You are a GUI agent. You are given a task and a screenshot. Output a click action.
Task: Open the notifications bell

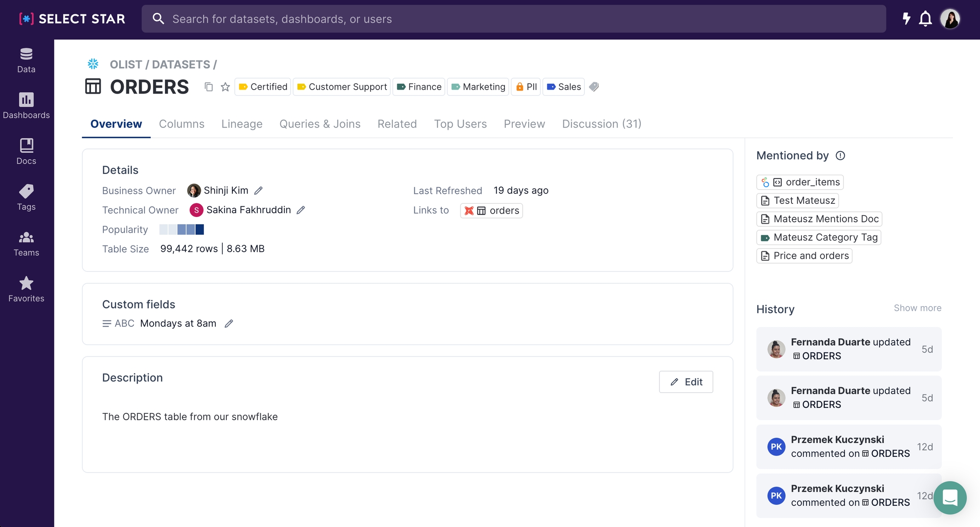point(925,19)
